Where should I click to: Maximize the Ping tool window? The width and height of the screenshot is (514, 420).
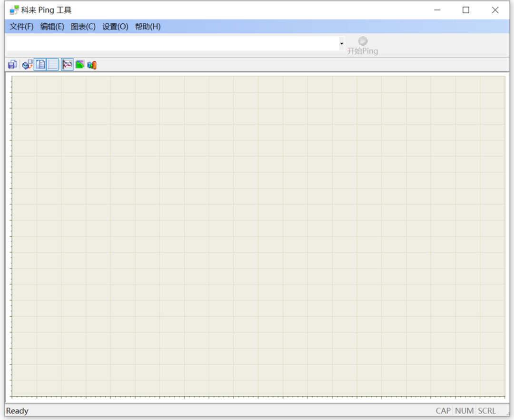(466, 10)
